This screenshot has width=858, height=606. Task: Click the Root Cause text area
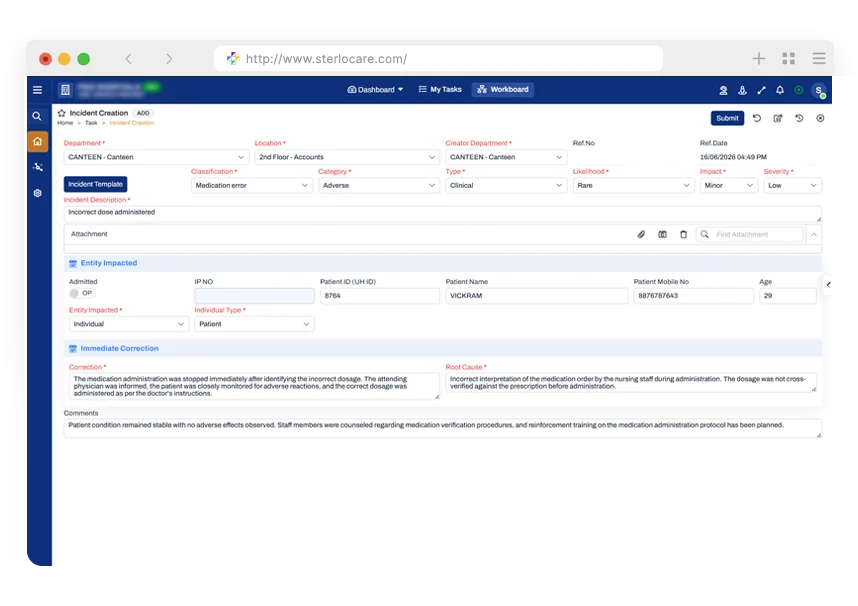(x=631, y=383)
